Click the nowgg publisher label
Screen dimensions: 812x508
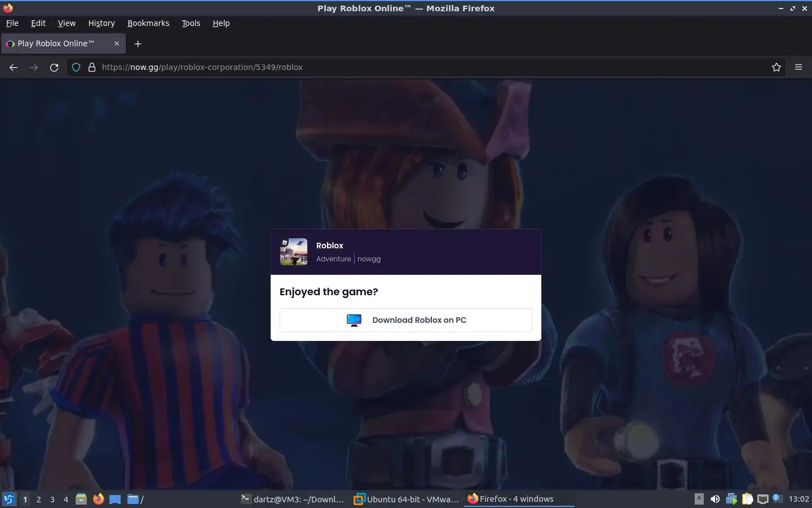pos(369,259)
